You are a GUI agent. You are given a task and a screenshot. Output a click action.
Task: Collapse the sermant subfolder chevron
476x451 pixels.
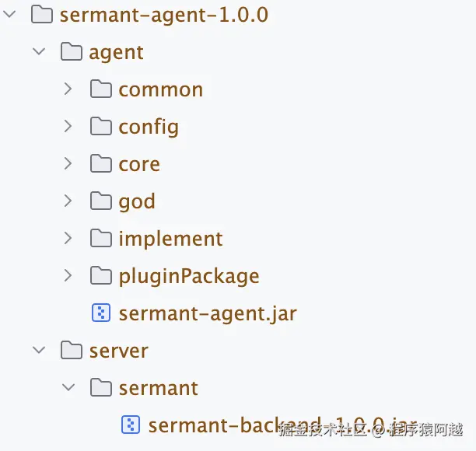tap(68, 388)
